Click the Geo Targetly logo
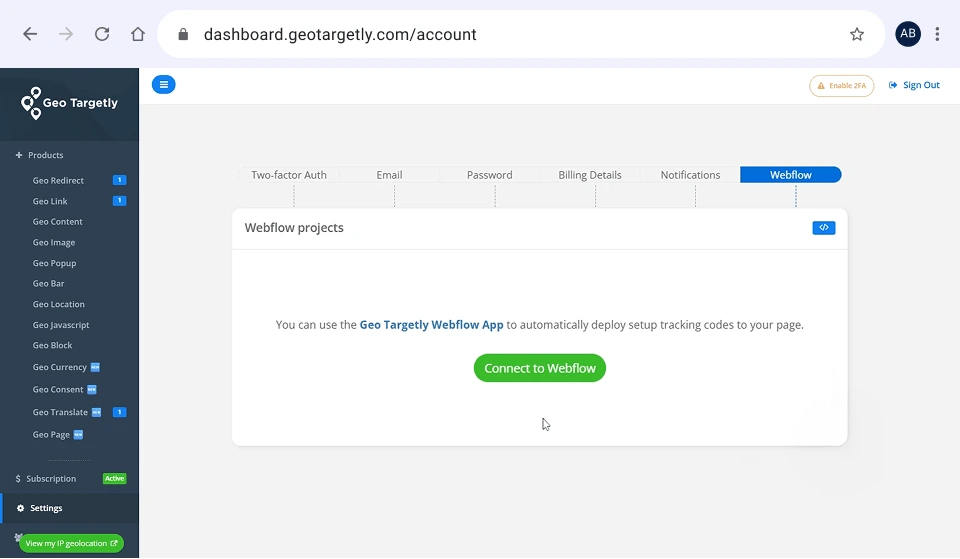Viewport: 960px width, 559px height. [69, 103]
